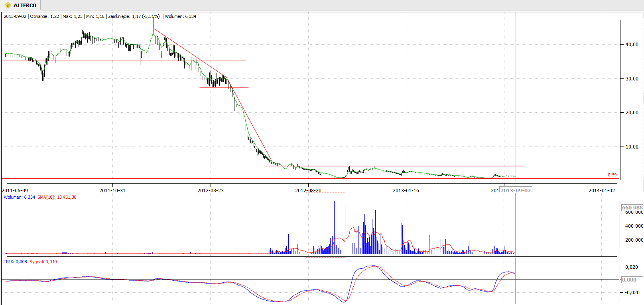Viewport: 644px width, 305px height.
Task: Click the yellow warning icon beside ALTERCO
Action: point(8,5)
